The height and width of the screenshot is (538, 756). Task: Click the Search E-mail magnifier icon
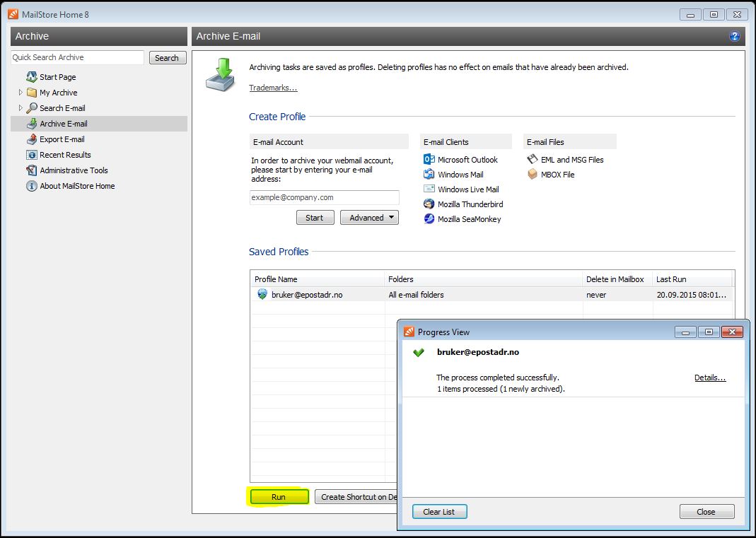(32, 108)
